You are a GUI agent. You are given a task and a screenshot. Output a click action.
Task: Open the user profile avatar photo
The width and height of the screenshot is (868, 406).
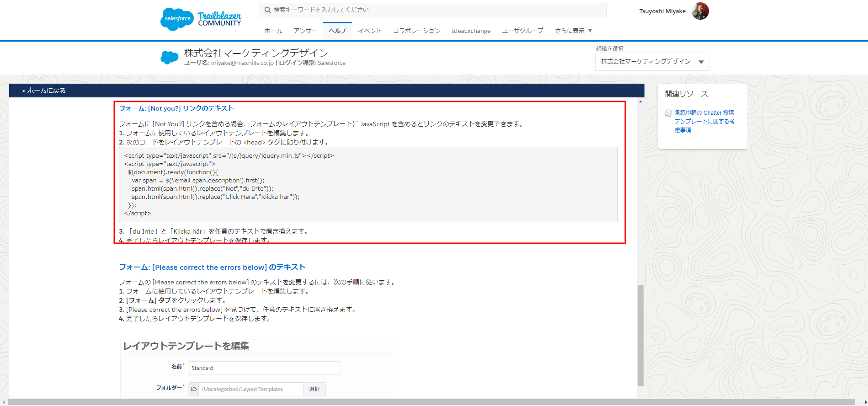pyautogui.click(x=700, y=11)
